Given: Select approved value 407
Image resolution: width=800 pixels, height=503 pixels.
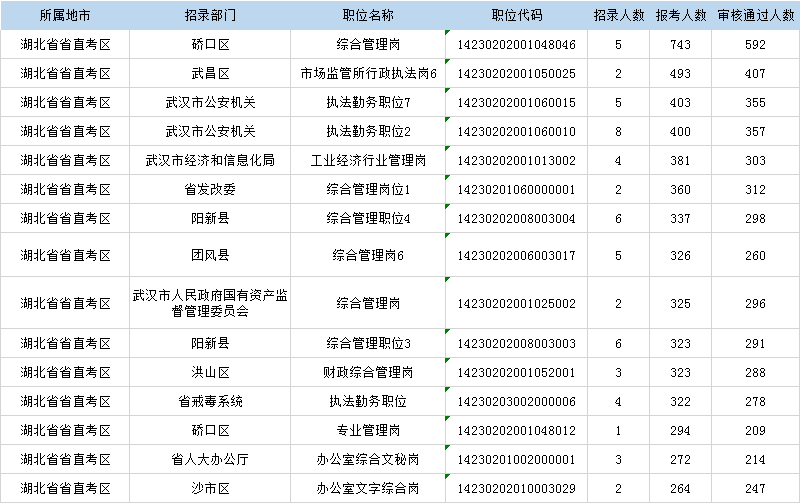Looking at the screenshot, I should (756, 73).
